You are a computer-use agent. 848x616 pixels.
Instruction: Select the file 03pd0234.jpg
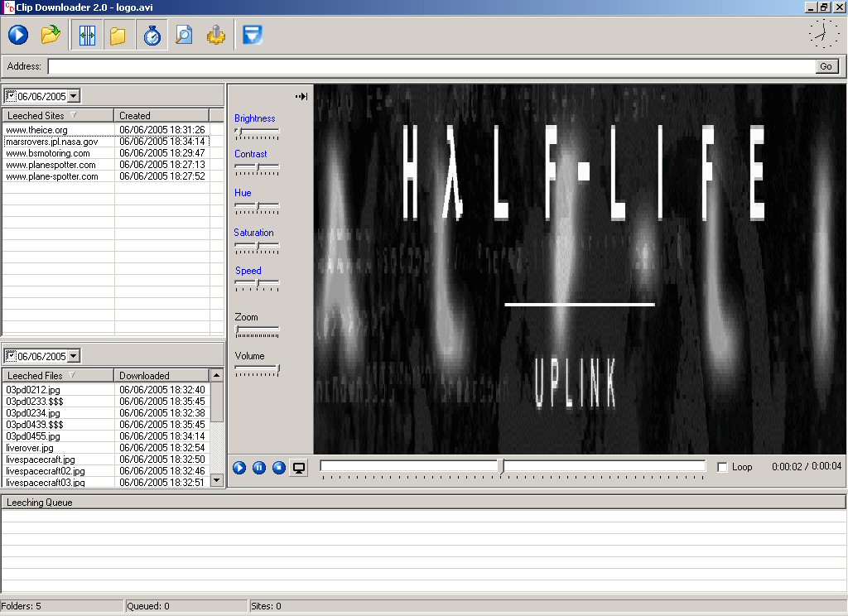[x=106, y=412]
